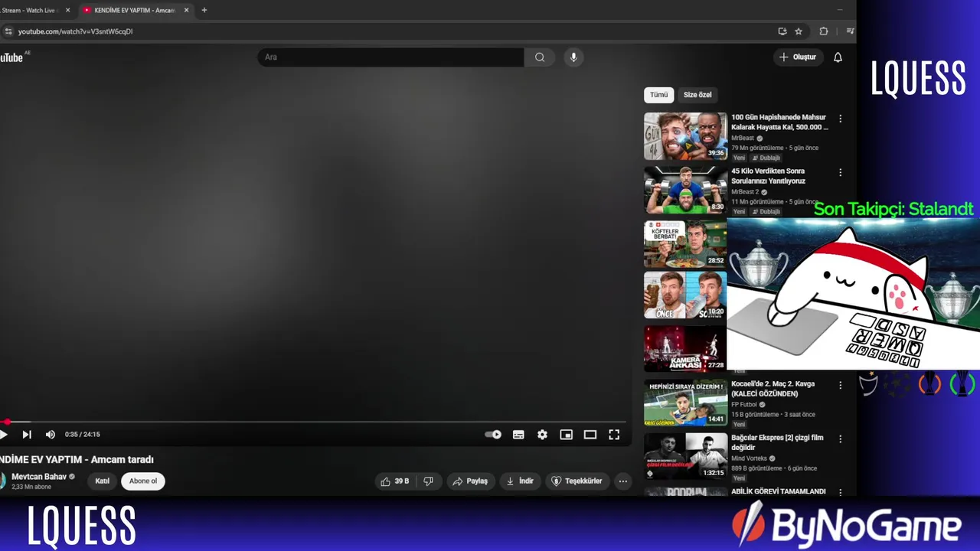Like the video (39 B)
The image size is (980, 551).
[395, 481]
